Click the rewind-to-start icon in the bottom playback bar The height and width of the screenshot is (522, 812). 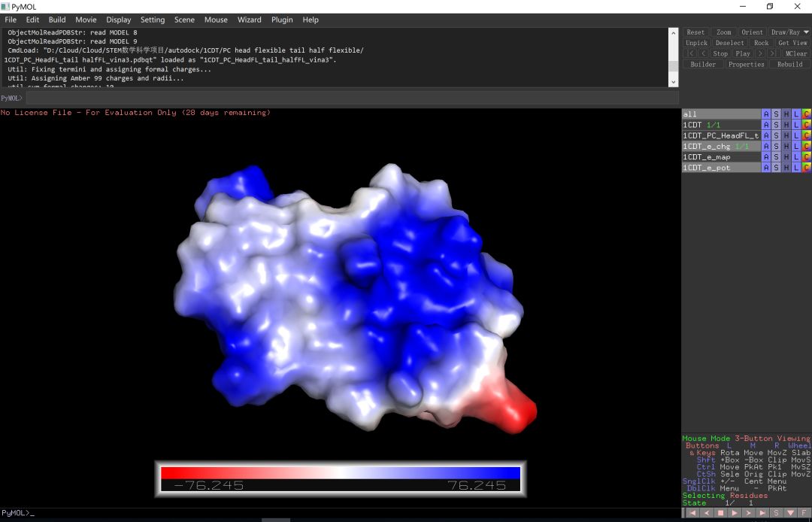pos(692,513)
